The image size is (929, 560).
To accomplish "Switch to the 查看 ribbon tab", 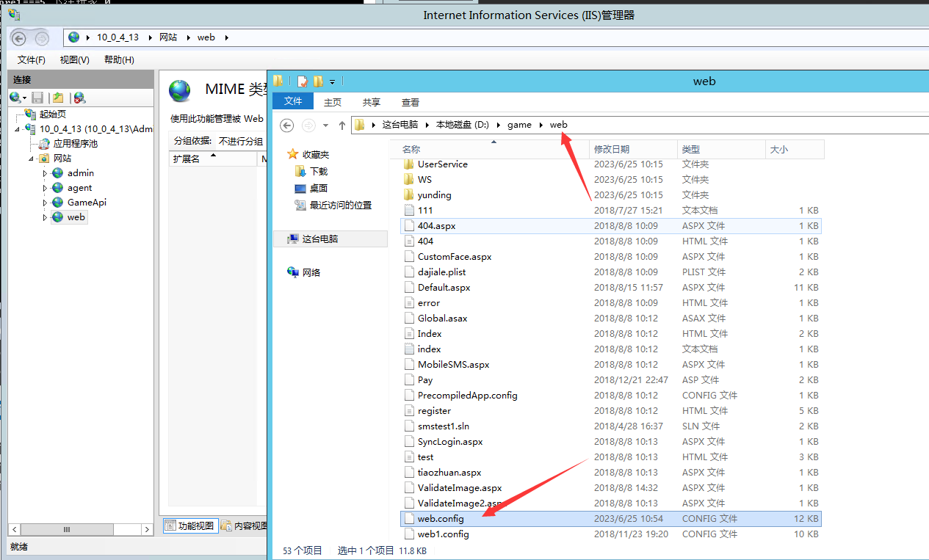I will point(411,103).
